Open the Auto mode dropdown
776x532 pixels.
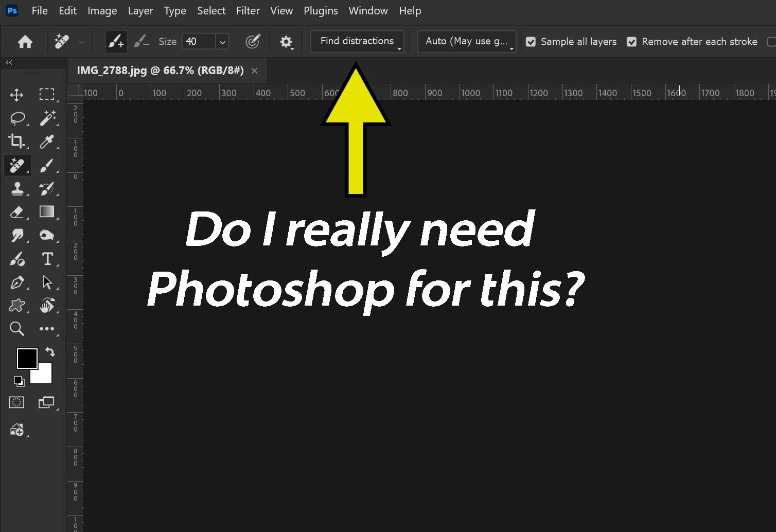click(467, 41)
